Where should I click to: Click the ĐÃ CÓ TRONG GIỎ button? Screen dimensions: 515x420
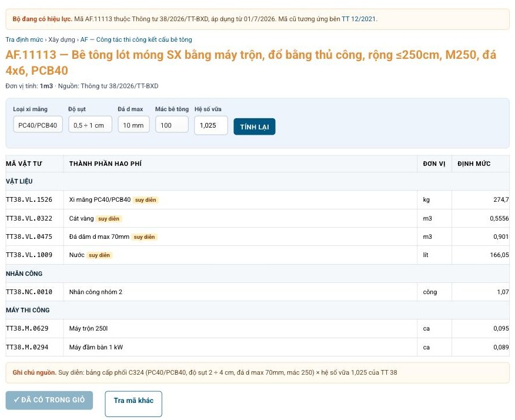click(x=49, y=400)
